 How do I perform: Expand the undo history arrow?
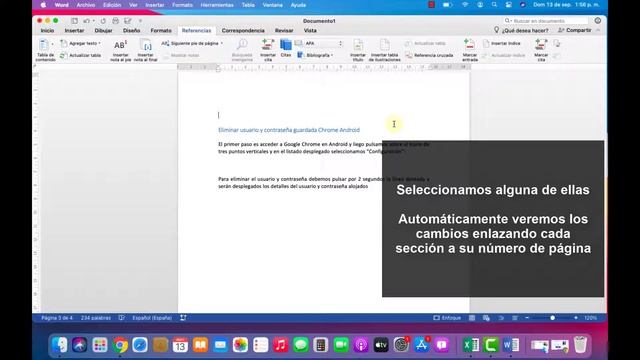click(x=93, y=21)
